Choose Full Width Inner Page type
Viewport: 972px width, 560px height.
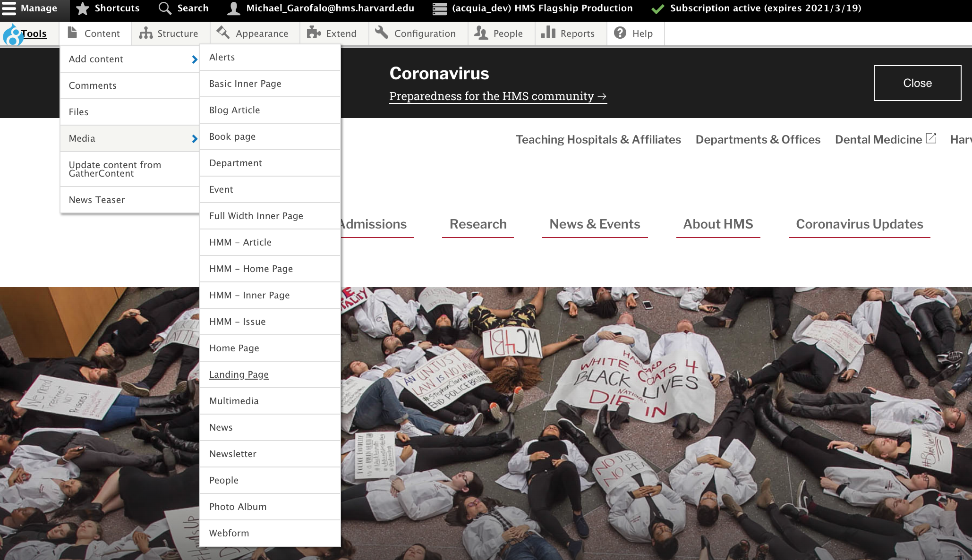(270, 216)
